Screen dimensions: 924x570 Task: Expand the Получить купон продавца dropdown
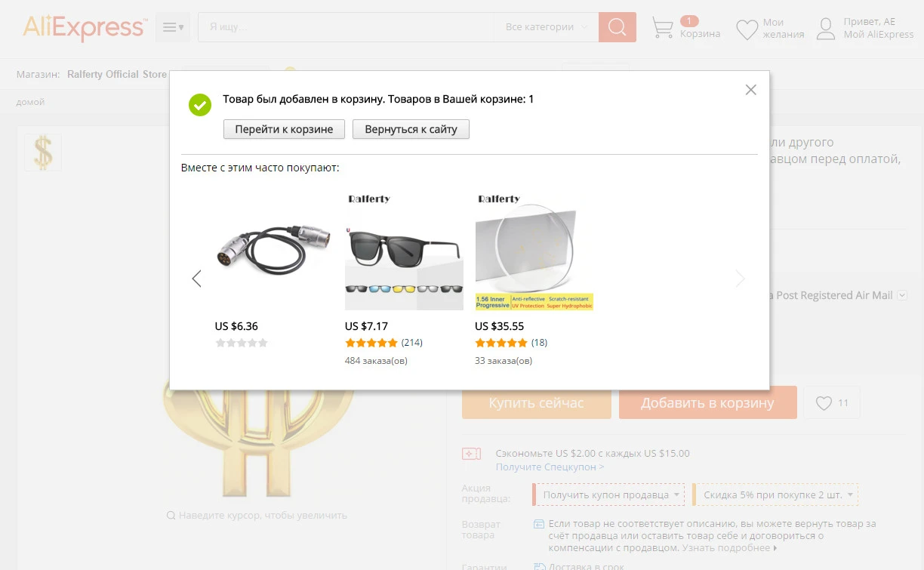click(x=608, y=495)
